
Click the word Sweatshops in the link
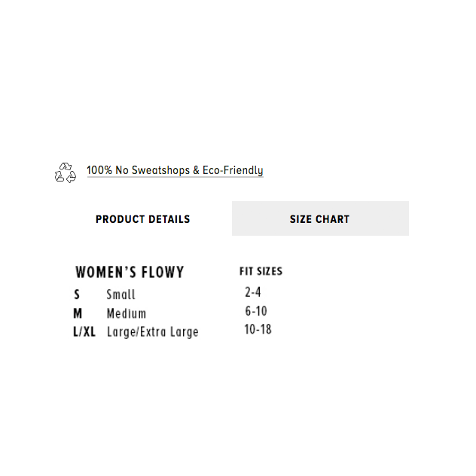pyautogui.click(x=160, y=170)
